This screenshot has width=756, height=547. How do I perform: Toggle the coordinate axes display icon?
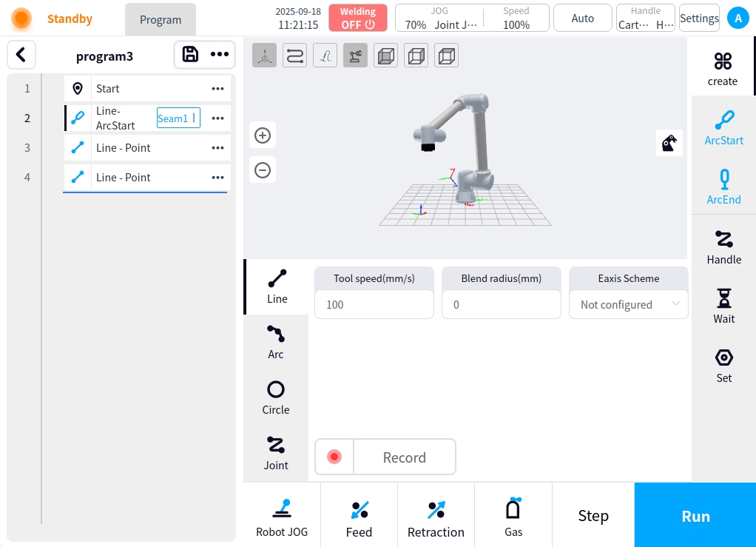tap(264, 56)
